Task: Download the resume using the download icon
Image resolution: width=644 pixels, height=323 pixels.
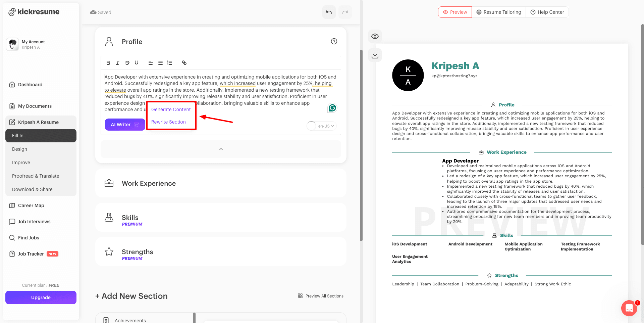Action: [375, 55]
